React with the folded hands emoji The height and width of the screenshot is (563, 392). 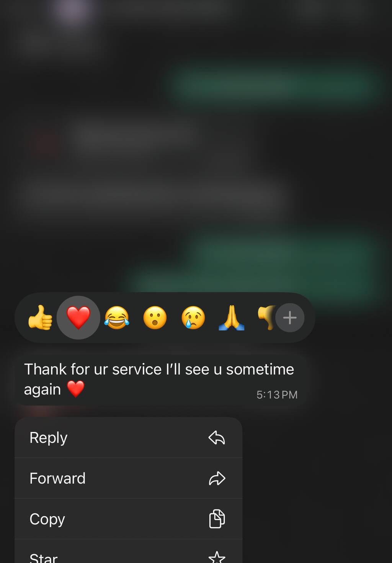coord(232,318)
